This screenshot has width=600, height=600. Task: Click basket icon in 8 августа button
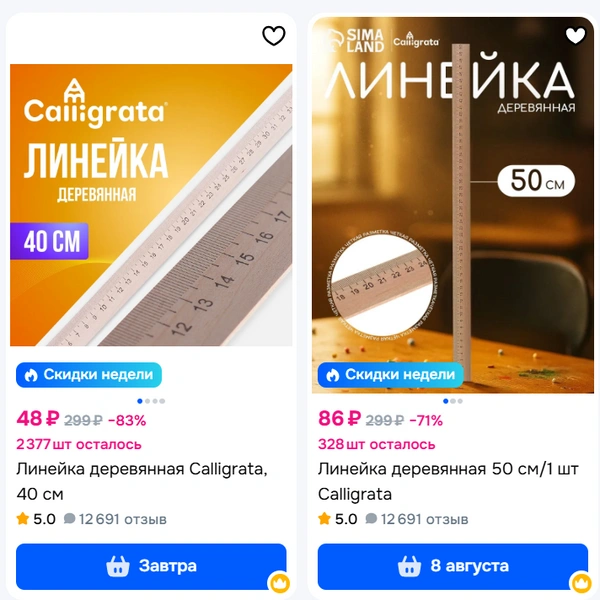pos(409,566)
